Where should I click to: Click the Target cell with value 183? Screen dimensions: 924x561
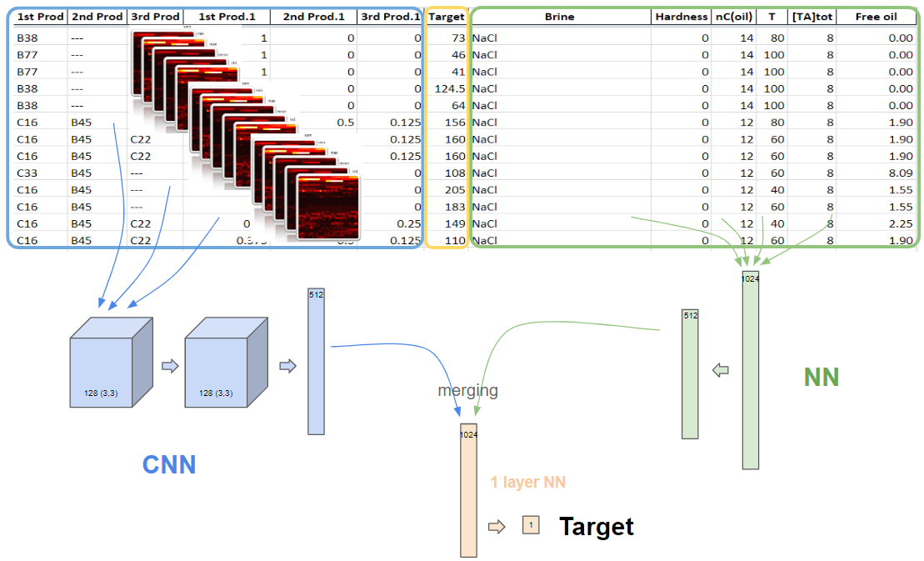446,207
